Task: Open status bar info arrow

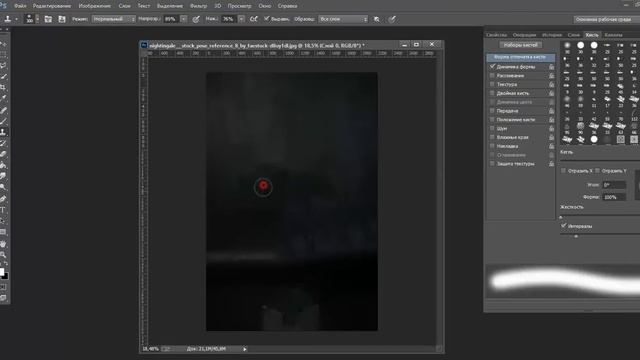Action: [244, 349]
